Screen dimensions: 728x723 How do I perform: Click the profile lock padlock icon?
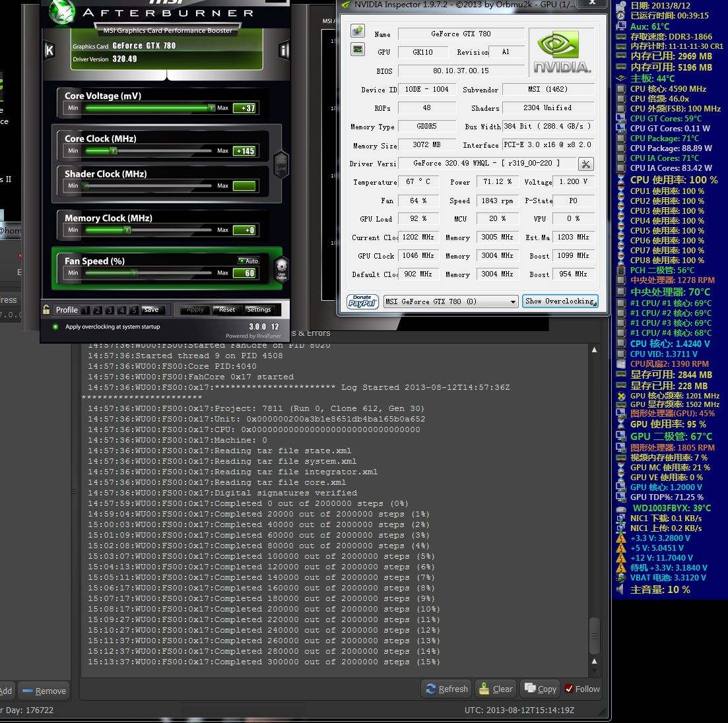pyautogui.click(x=46, y=309)
